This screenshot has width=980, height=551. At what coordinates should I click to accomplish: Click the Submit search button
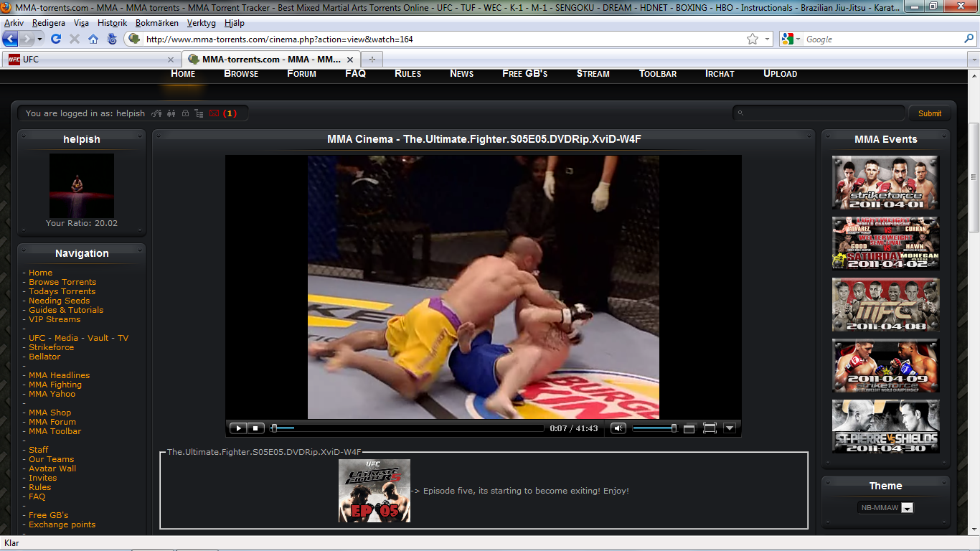[930, 113]
